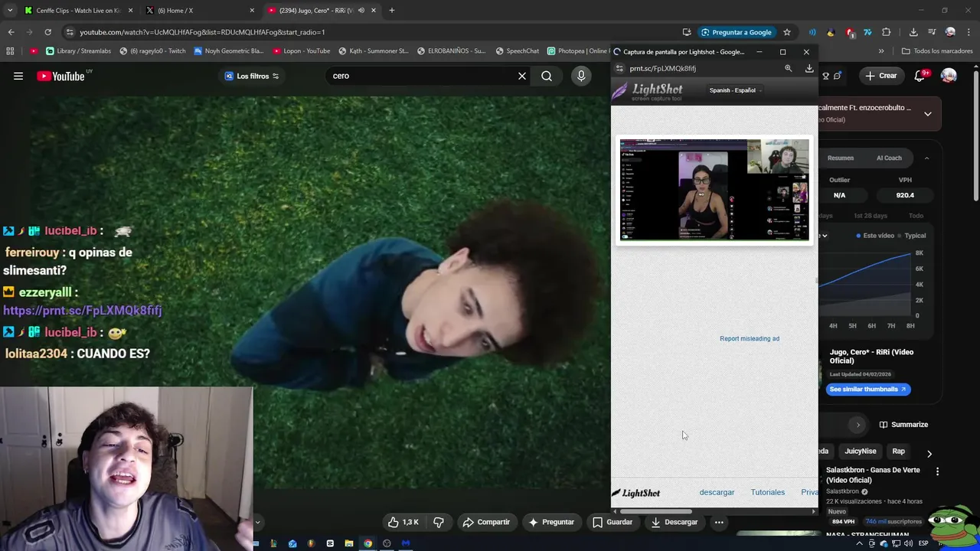The width and height of the screenshot is (980, 551).
Task: Download icon in the Lightshot popup toolbar
Action: click(x=809, y=68)
